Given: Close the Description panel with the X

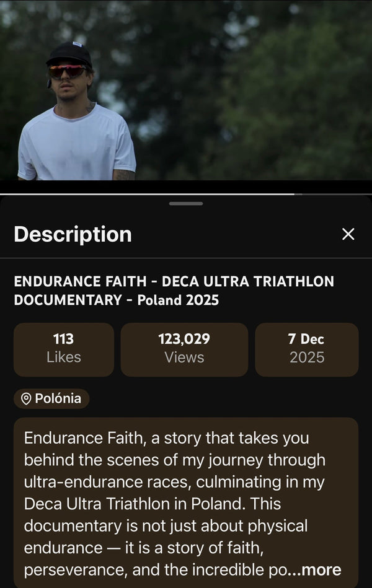Looking at the screenshot, I should click(x=348, y=234).
